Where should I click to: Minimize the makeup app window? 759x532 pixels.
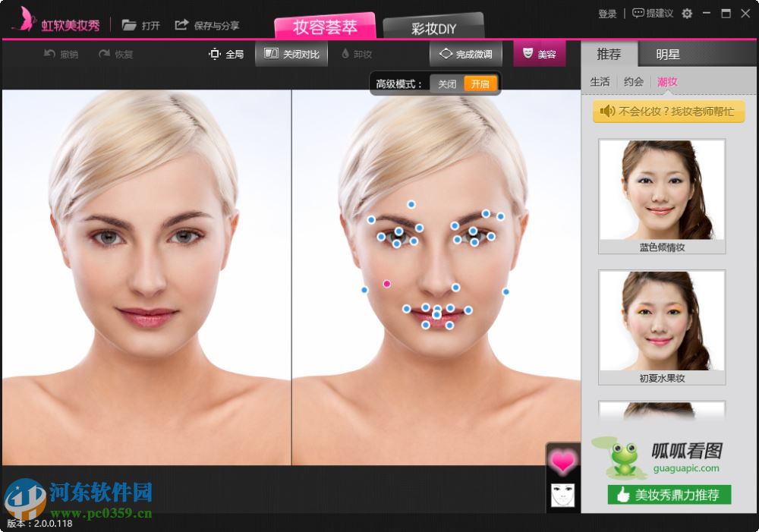[x=707, y=13]
